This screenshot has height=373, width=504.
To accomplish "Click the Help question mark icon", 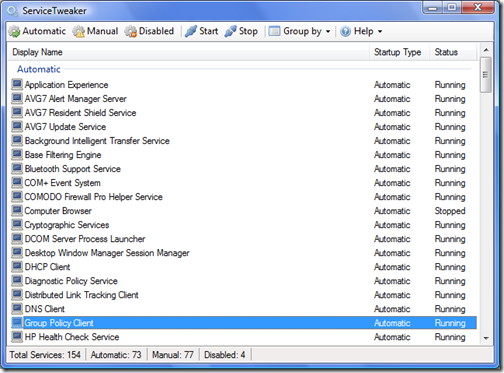I will pyautogui.click(x=345, y=31).
